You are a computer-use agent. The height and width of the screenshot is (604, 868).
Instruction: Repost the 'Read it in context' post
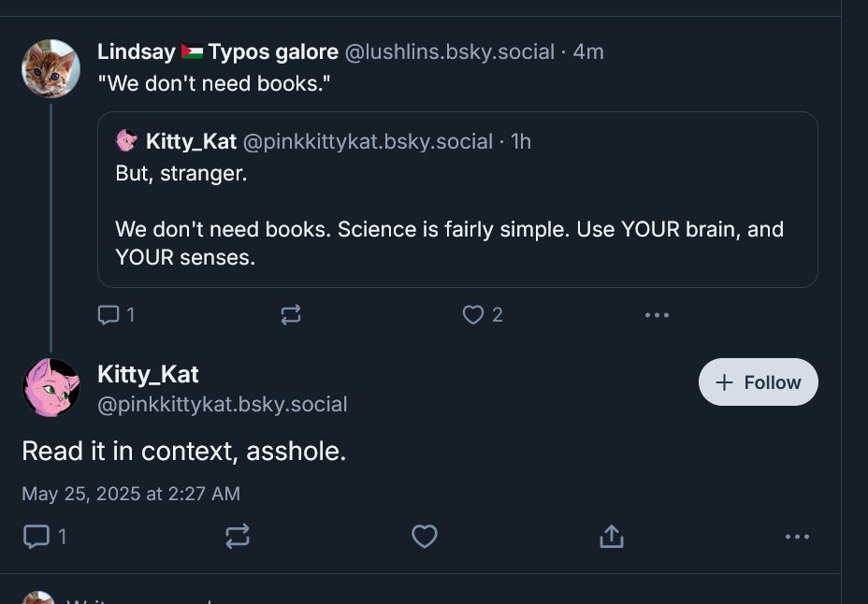[238, 536]
